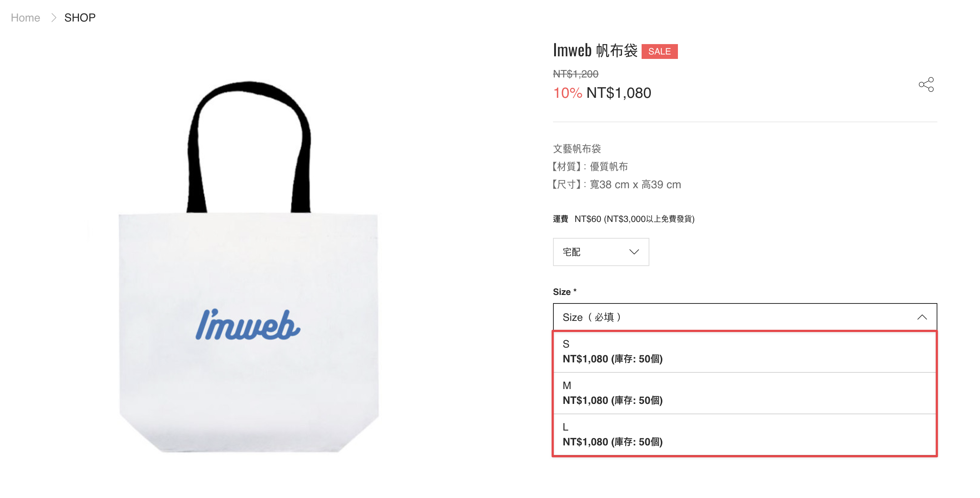Click the 10% discount label

coord(567,93)
